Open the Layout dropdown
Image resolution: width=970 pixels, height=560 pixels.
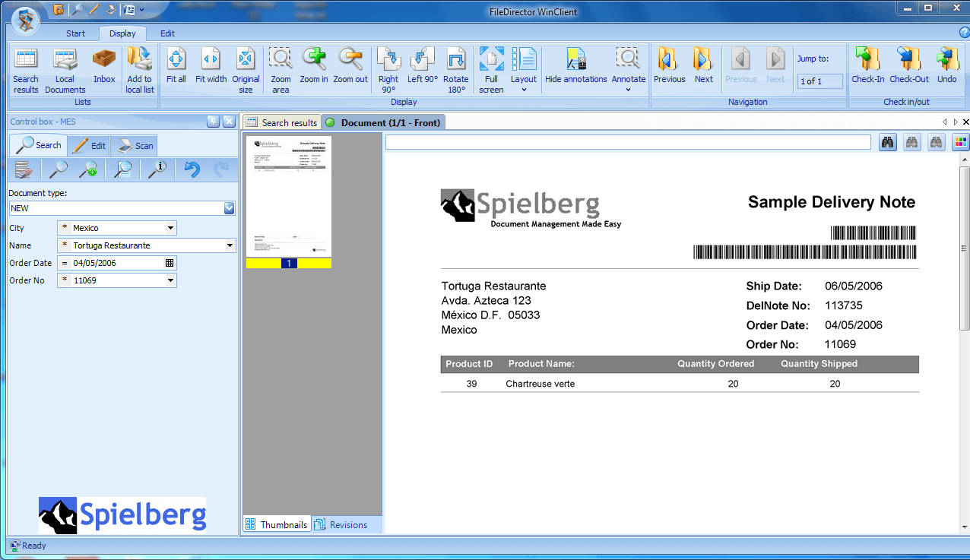click(x=524, y=70)
